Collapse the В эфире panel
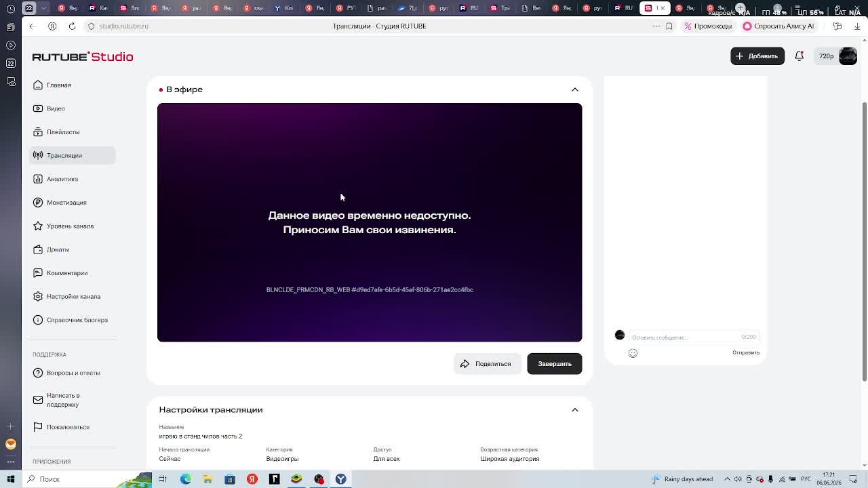This screenshot has width=868, height=488. (x=574, y=89)
